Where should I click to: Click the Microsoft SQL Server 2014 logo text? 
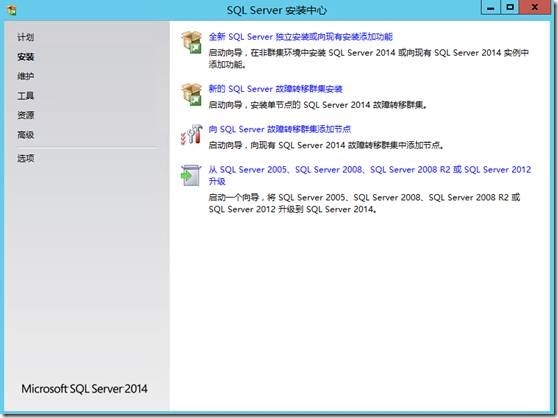(84, 388)
